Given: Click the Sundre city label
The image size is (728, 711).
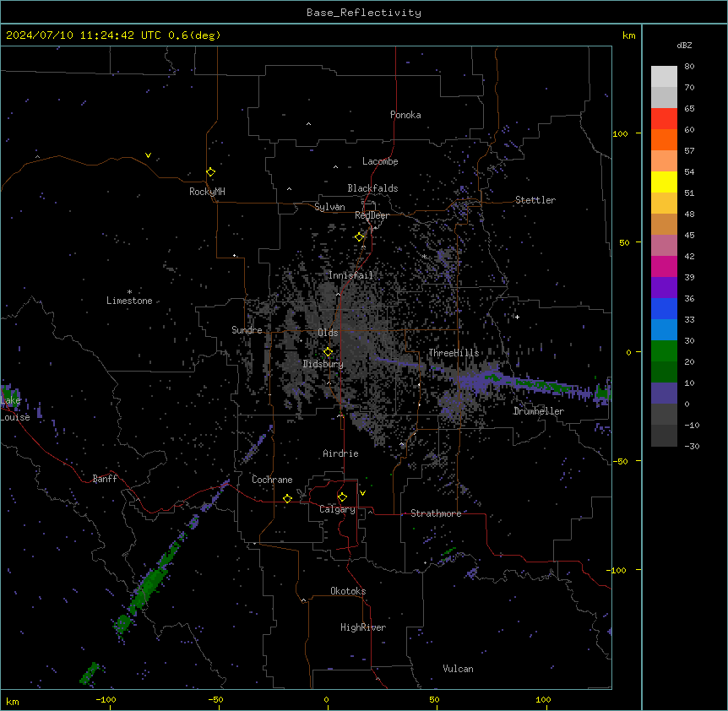Looking at the screenshot, I should tap(247, 330).
